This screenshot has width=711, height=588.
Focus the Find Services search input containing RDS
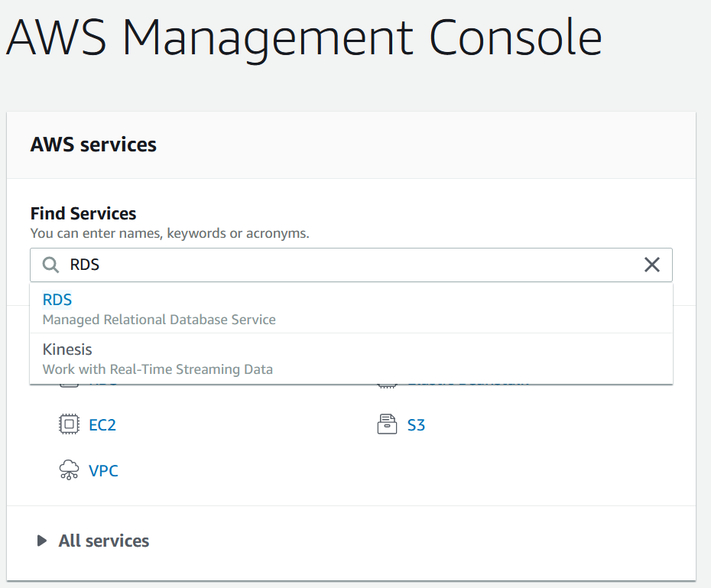352,265
